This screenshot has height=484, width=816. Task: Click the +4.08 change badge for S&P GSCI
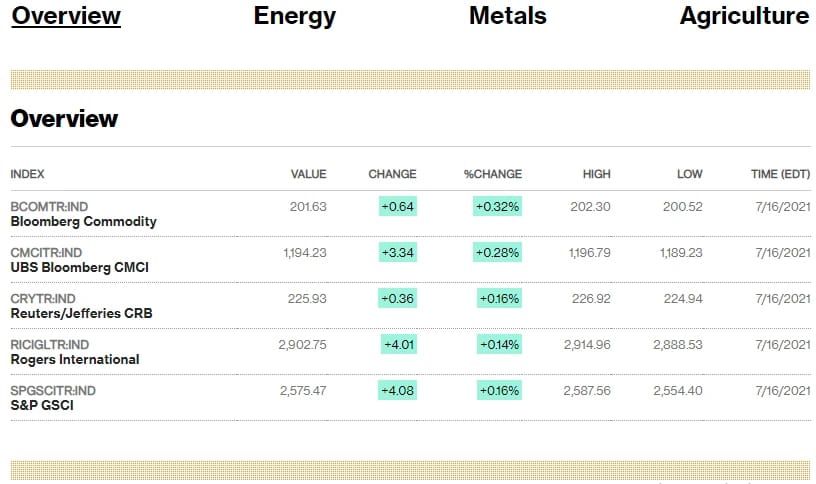click(398, 390)
